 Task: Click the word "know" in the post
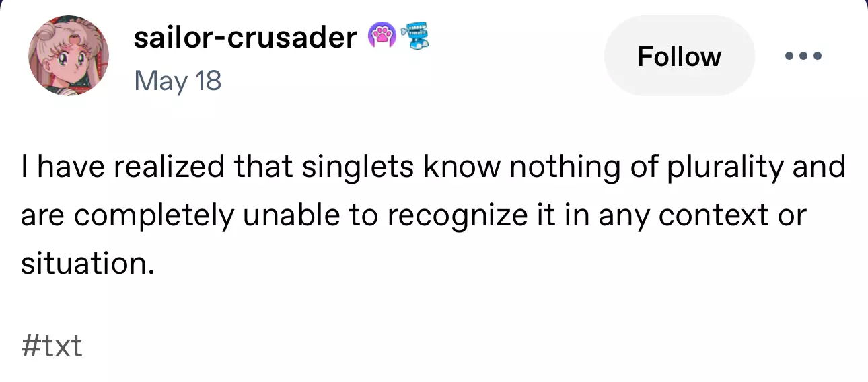pos(463,166)
